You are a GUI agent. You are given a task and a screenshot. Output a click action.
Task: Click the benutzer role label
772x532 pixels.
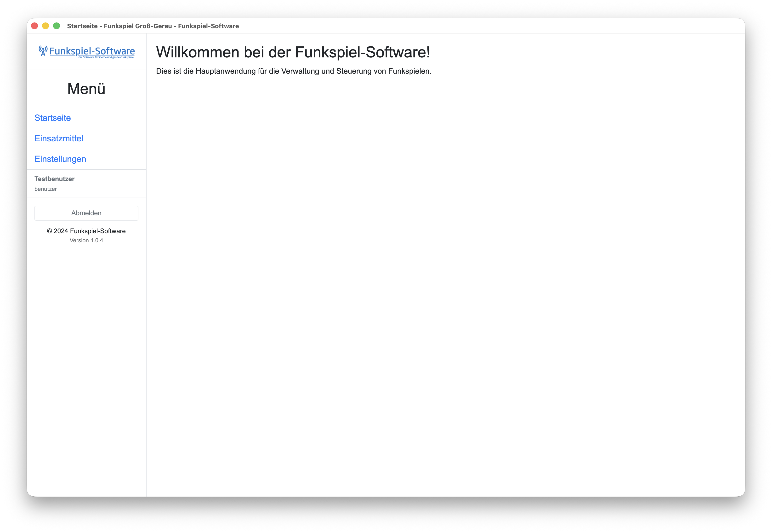(x=46, y=189)
